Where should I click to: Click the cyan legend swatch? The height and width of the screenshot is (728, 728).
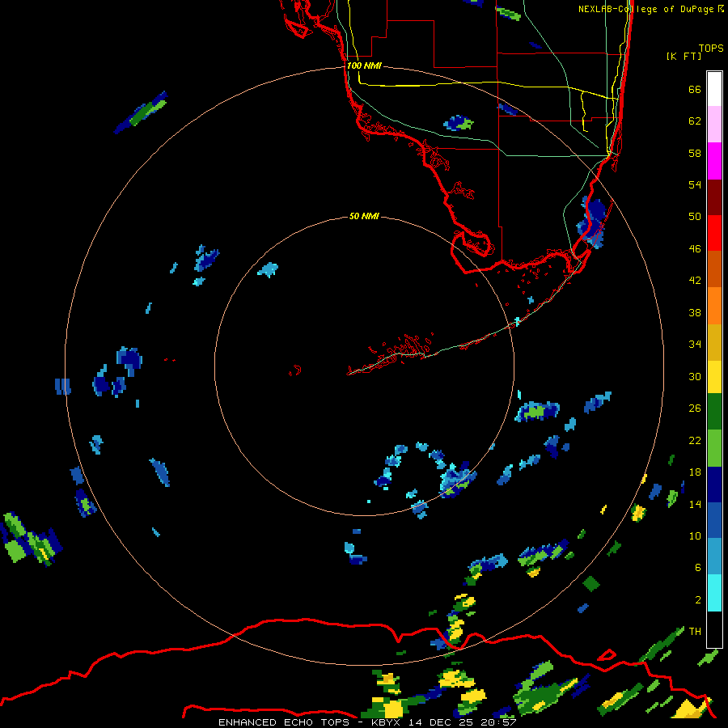[x=714, y=593]
